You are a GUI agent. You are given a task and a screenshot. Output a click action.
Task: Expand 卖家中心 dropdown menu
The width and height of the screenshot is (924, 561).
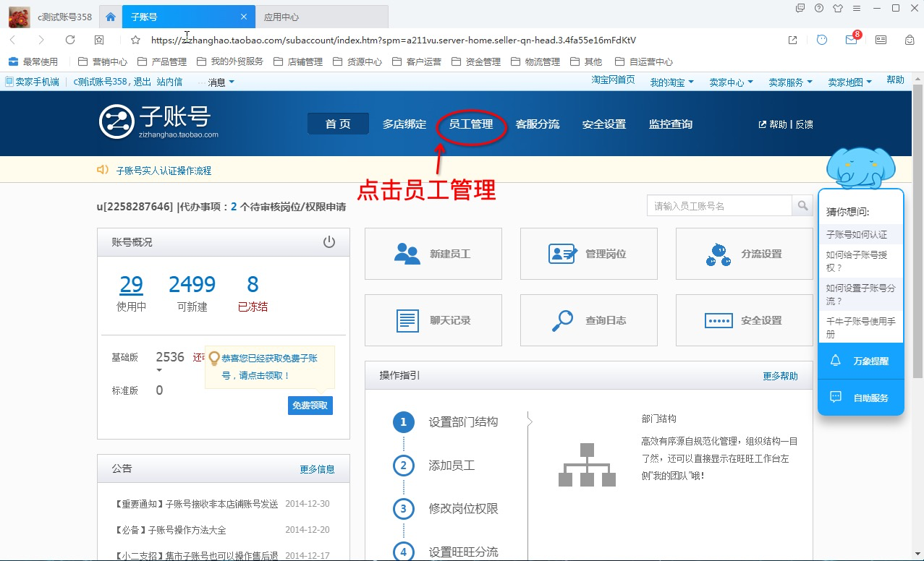[x=731, y=82]
